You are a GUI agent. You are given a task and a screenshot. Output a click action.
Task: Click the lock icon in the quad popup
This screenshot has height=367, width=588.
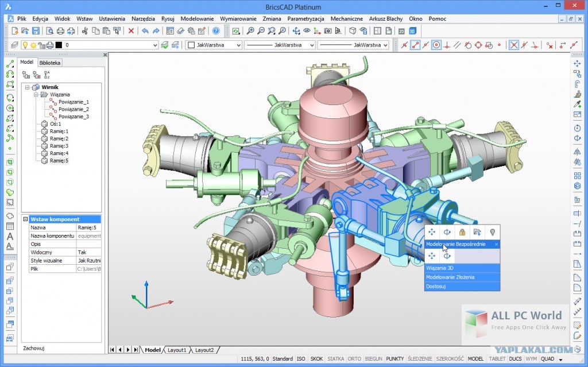pyautogui.click(x=462, y=232)
